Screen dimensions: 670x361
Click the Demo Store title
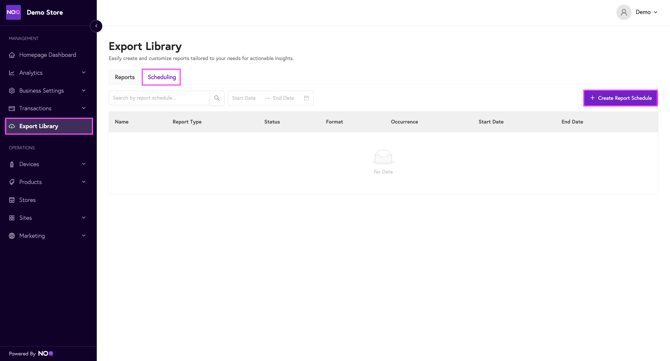coord(45,12)
